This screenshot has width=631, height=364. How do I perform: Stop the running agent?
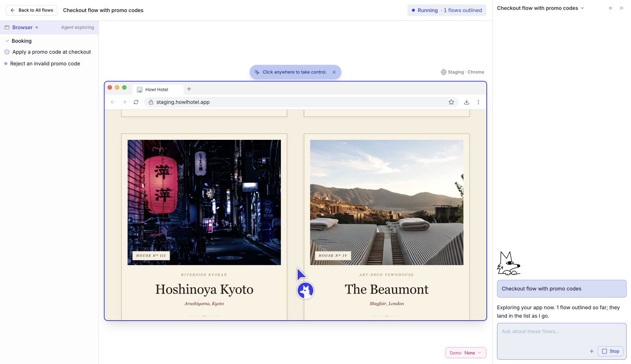(610, 351)
